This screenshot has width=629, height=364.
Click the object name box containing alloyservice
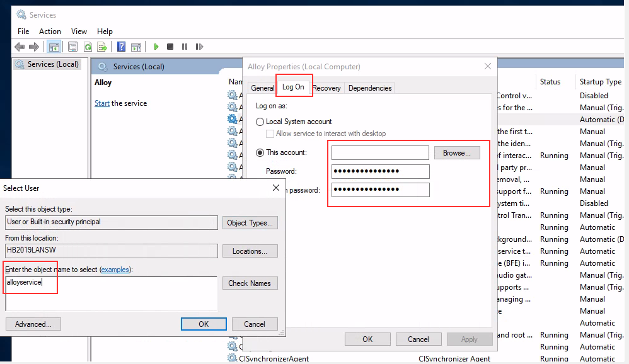click(x=112, y=293)
